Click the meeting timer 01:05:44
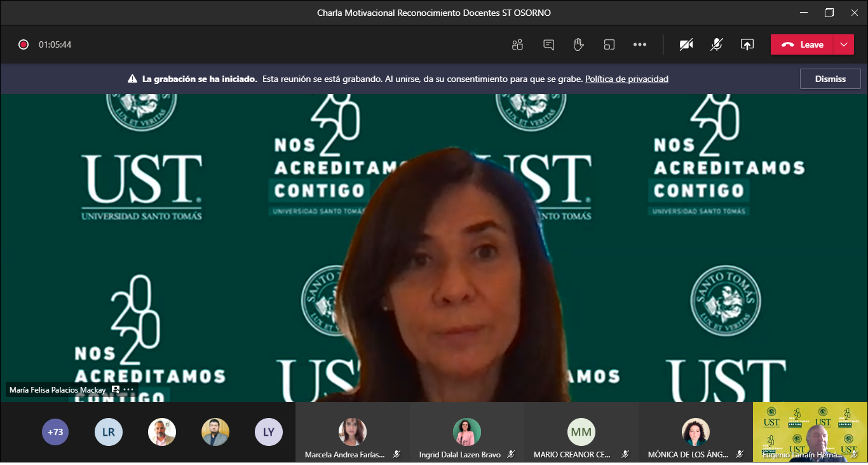Image resolution: width=868 pixels, height=465 pixels. [x=55, y=44]
